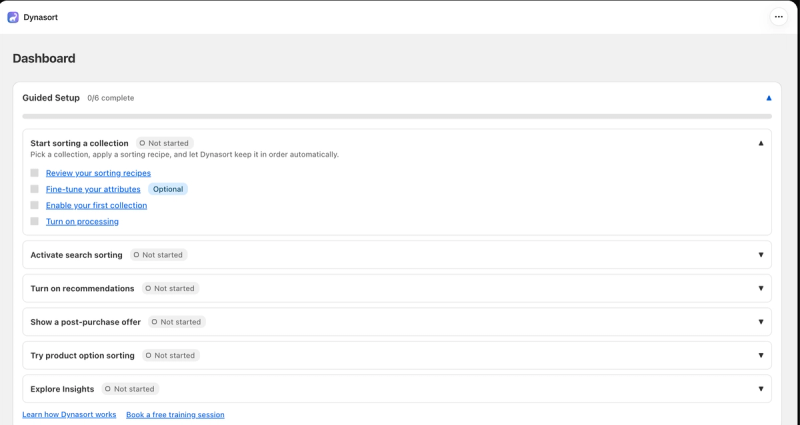Image resolution: width=800 pixels, height=425 pixels.
Task: Click the Optional badge next to attributes
Action: [168, 189]
